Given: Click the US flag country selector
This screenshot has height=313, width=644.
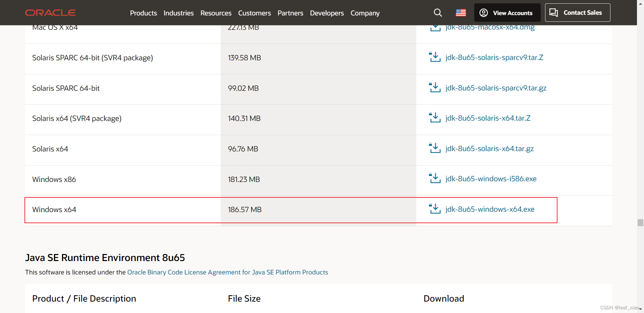Looking at the screenshot, I should (x=461, y=13).
